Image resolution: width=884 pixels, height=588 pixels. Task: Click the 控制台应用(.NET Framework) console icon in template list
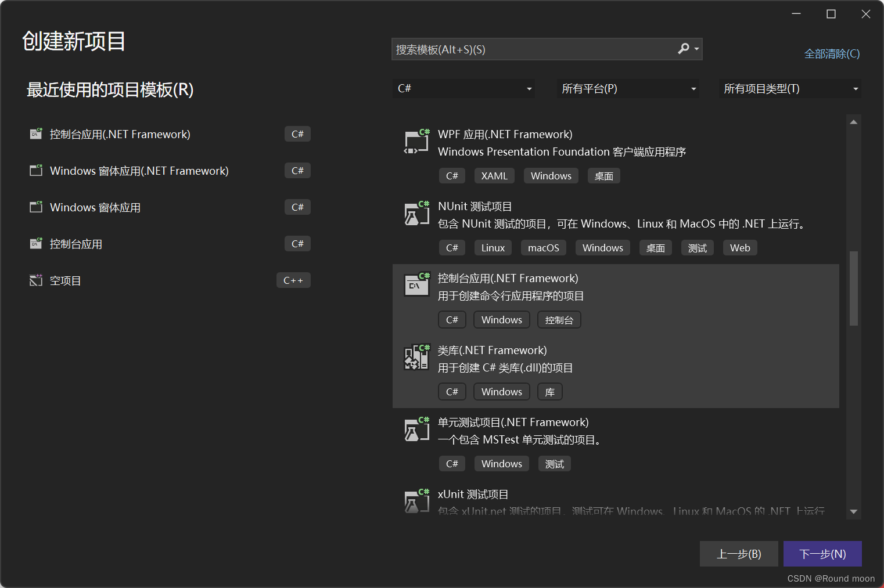(x=416, y=284)
